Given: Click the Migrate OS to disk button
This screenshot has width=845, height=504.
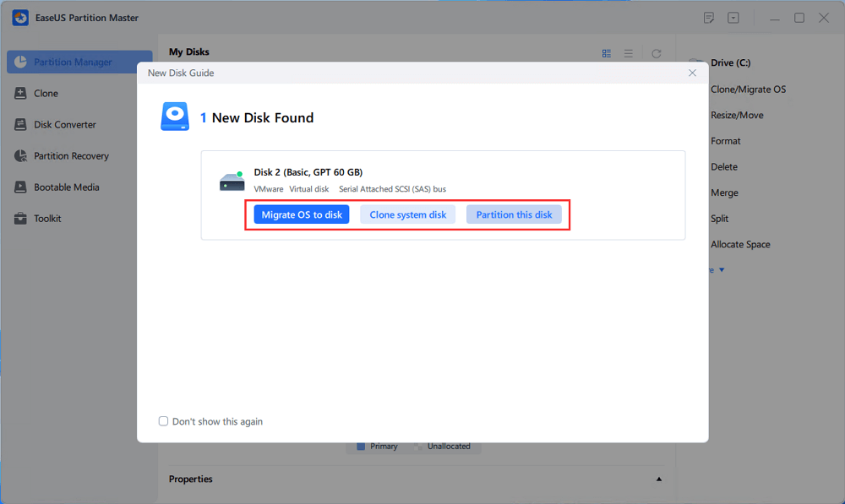Looking at the screenshot, I should click(302, 214).
